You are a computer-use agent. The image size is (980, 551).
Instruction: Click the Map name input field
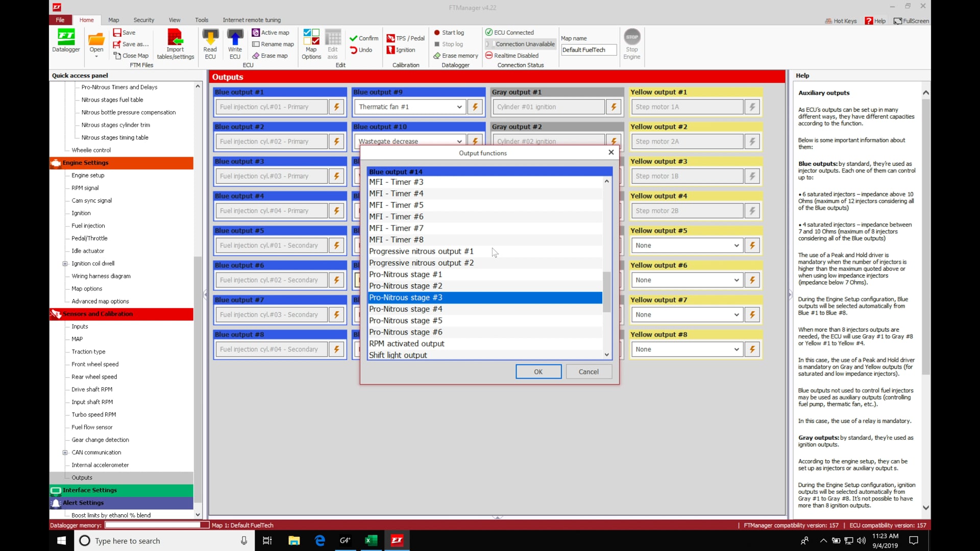(x=588, y=50)
